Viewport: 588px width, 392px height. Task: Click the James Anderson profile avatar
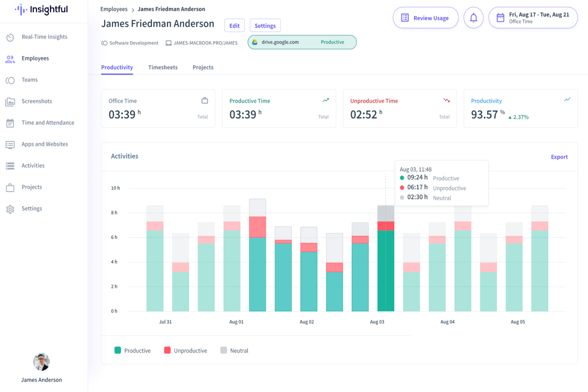click(x=41, y=362)
